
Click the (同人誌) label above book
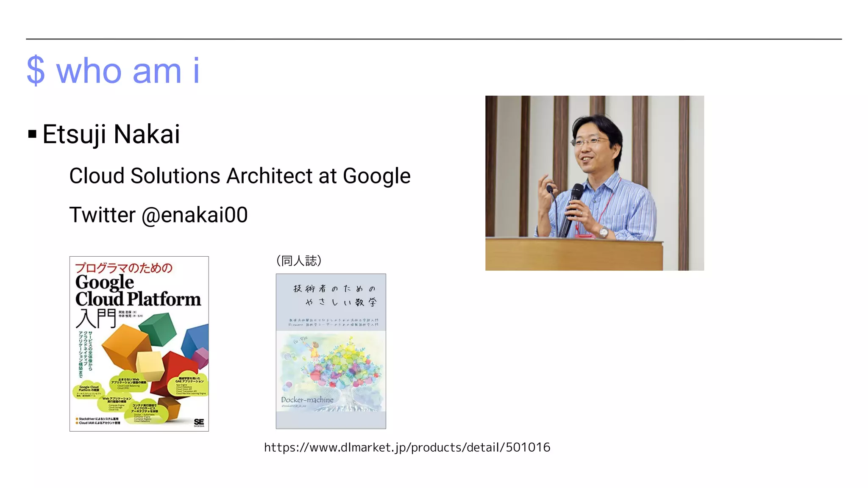[x=299, y=261]
